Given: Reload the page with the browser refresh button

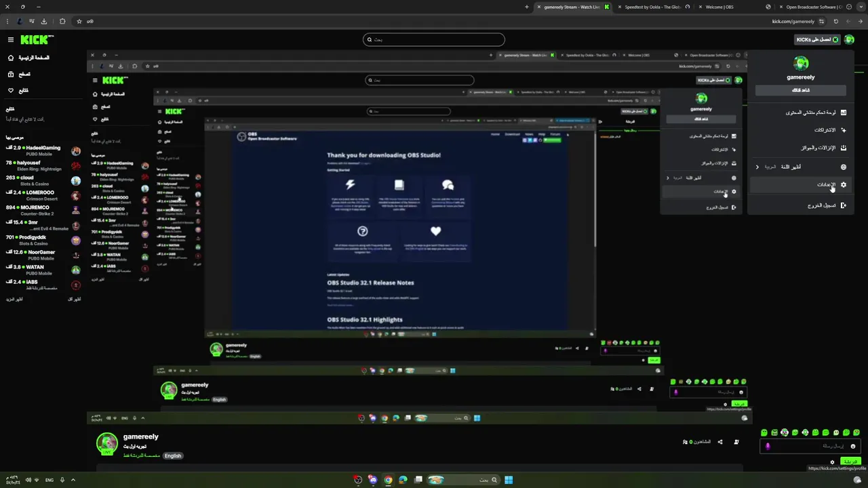Looking at the screenshot, I should coord(835,21).
